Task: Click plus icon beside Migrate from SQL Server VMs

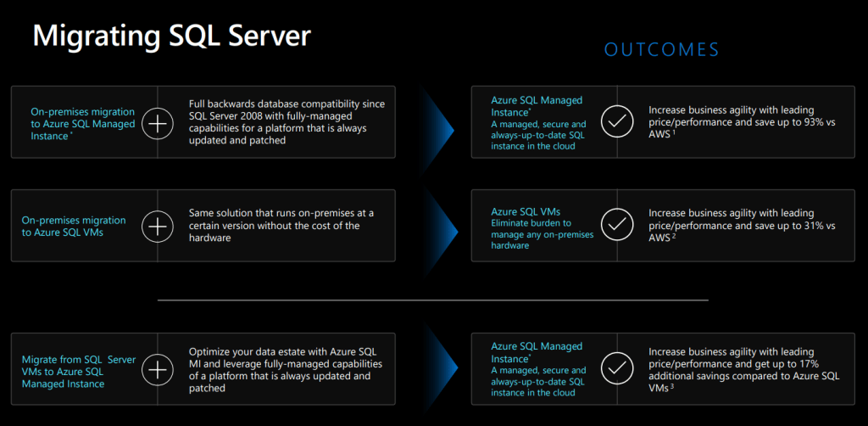Action: pyautogui.click(x=158, y=370)
